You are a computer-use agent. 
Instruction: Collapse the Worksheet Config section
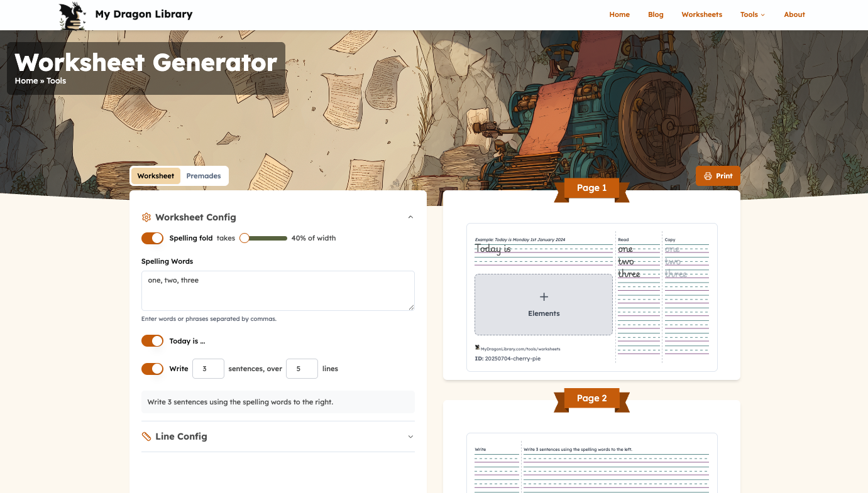410,217
